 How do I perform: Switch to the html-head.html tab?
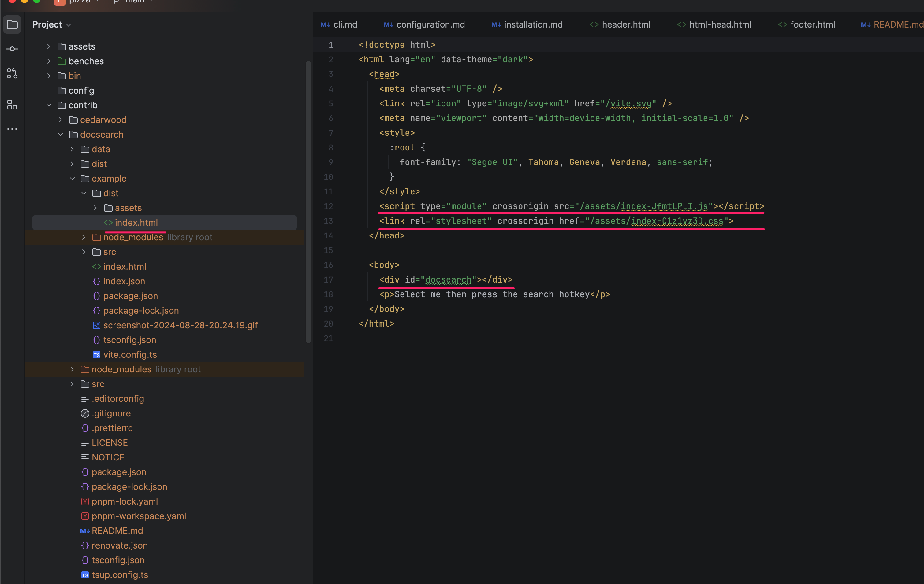click(x=714, y=24)
